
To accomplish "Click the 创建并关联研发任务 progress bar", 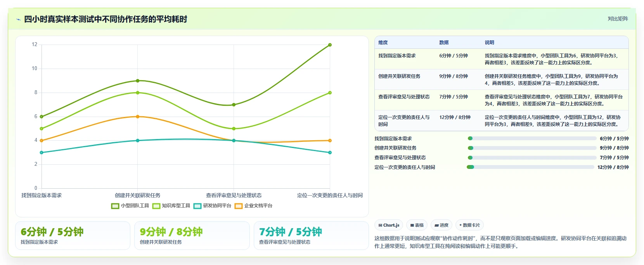I will (532, 148).
